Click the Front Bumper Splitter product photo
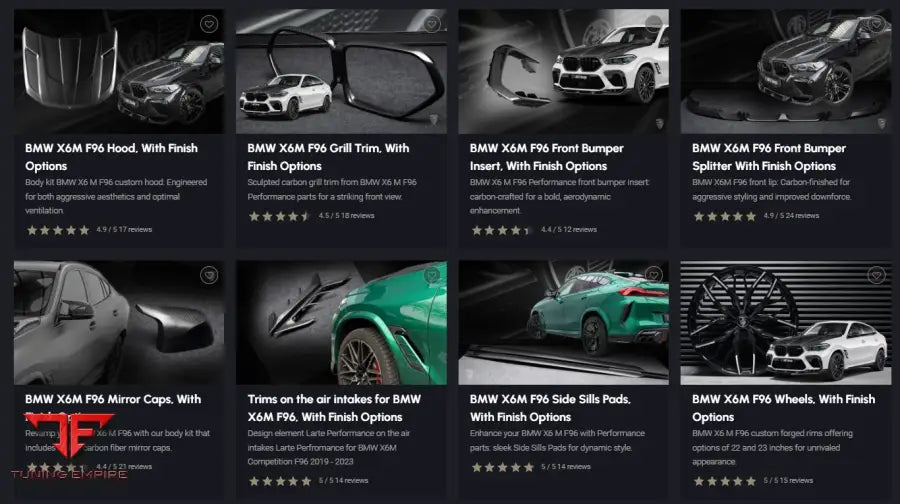Viewport: 900px width, 504px height. tap(785, 72)
